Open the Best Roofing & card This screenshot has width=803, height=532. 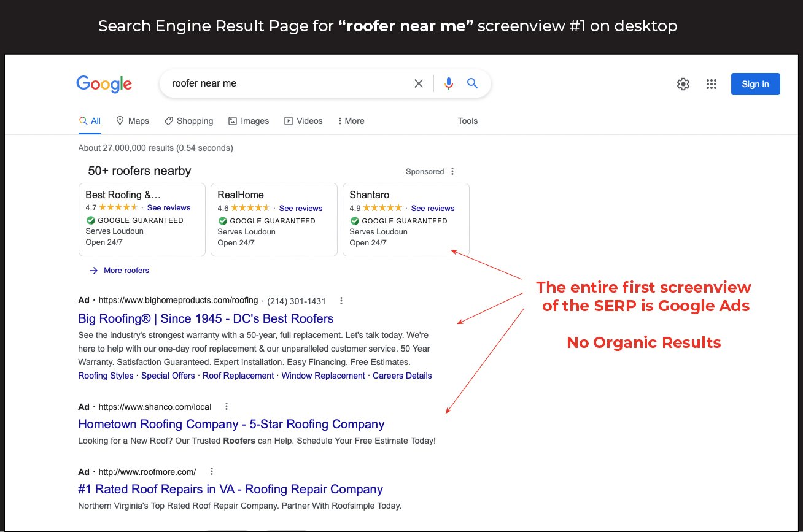point(142,219)
